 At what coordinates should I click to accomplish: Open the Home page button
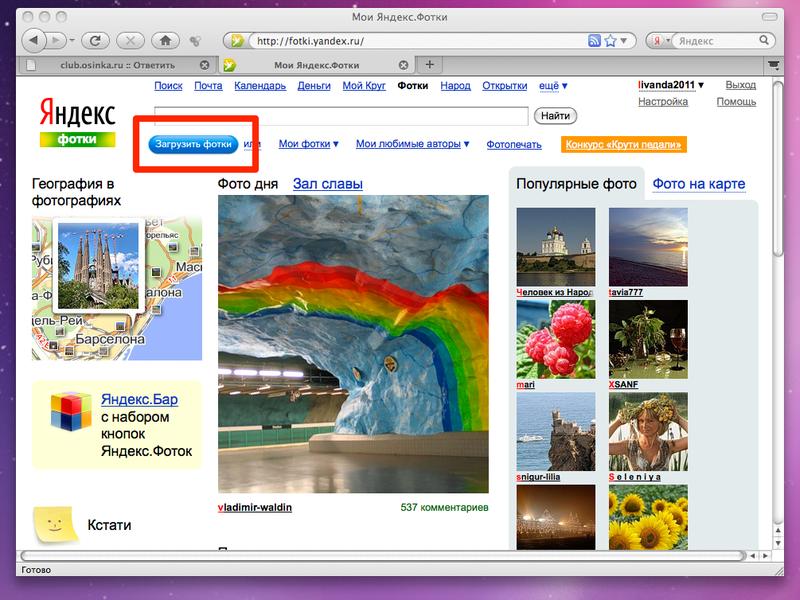click(x=165, y=40)
